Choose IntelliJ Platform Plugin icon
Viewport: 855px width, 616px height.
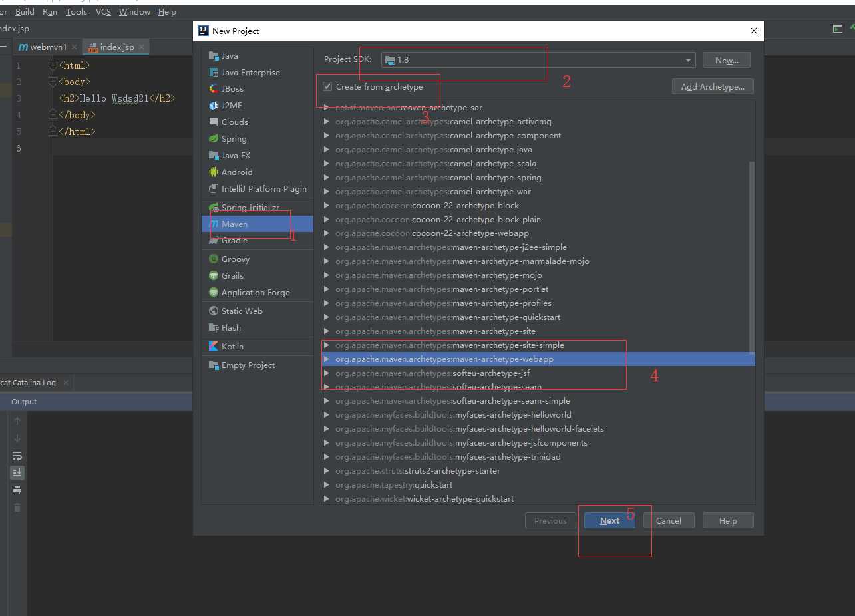[213, 189]
